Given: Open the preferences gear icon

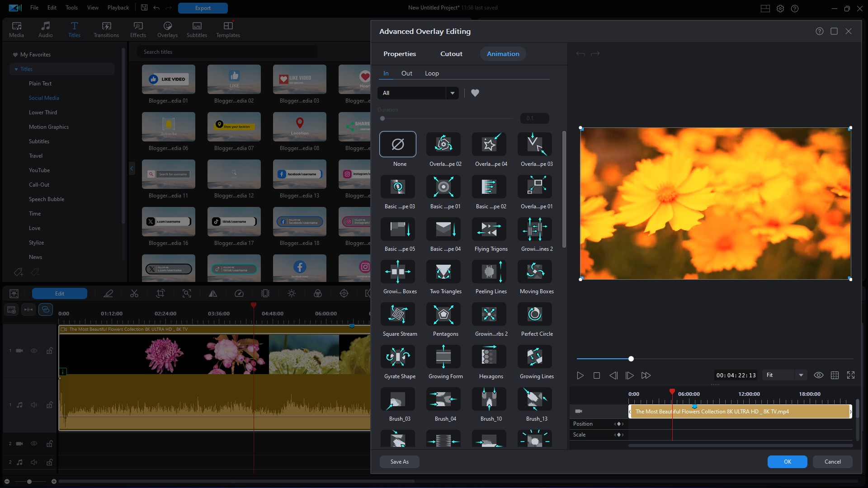Looking at the screenshot, I should coord(780,8).
